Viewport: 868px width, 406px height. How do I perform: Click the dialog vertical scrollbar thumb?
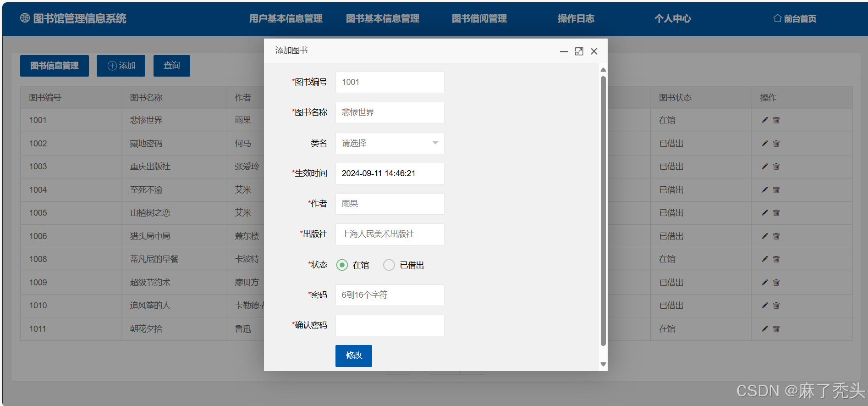(603, 211)
